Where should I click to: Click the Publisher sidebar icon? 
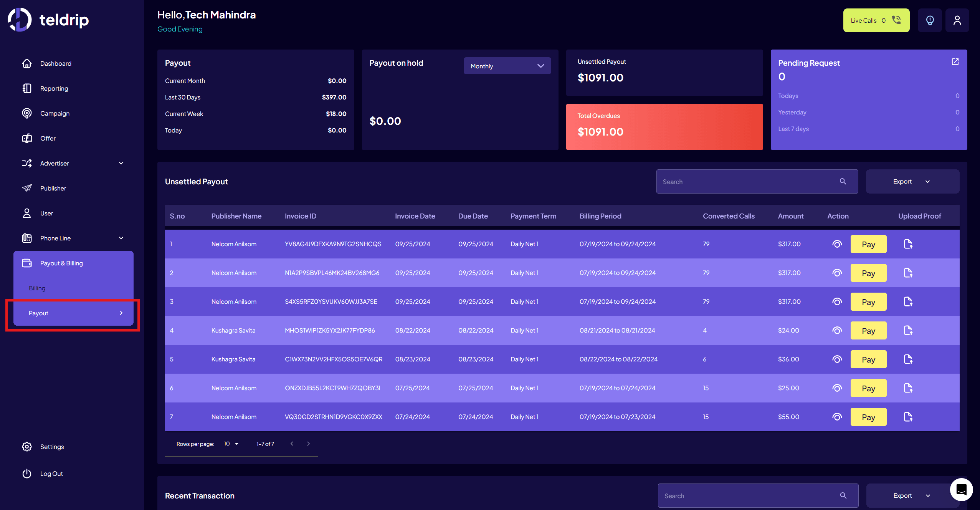click(26, 187)
